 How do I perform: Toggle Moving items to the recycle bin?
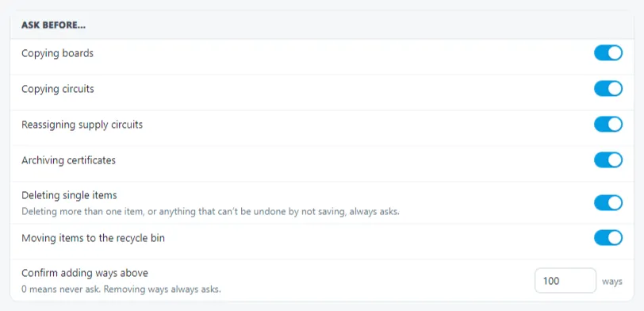tap(608, 238)
